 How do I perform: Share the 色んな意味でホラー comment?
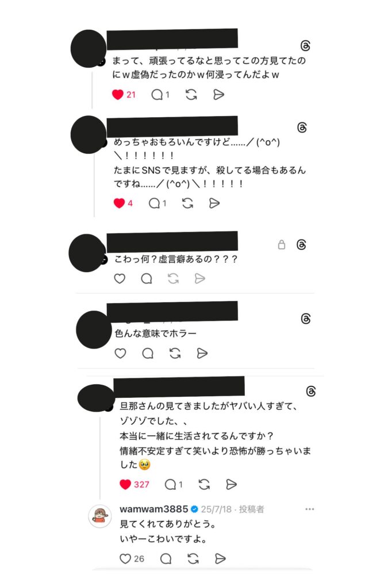point(202,353)
